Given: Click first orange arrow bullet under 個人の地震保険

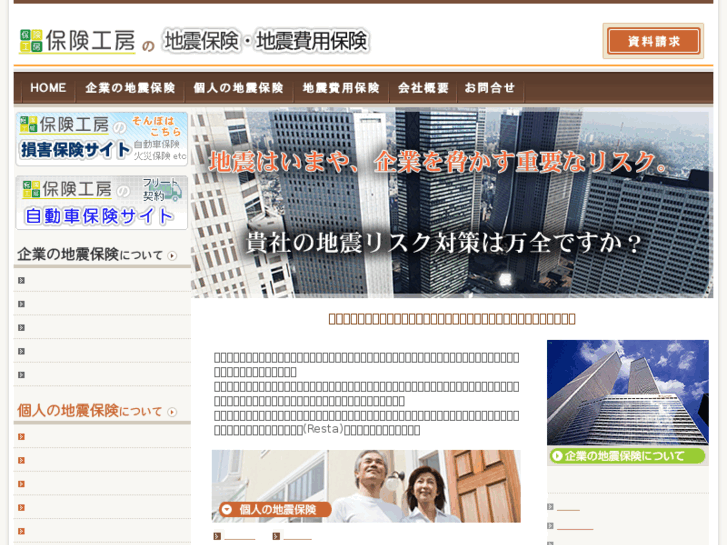Looking at the screenshot, I should (x=21, y=436).
